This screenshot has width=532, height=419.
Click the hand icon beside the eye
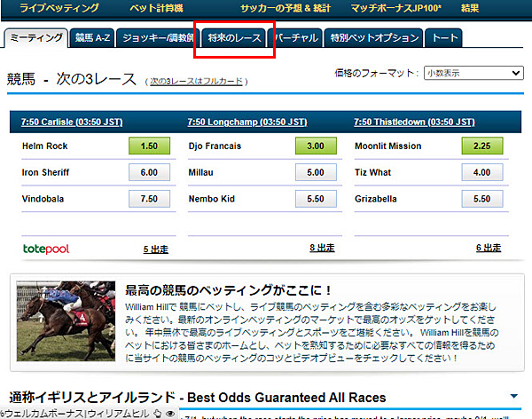158,414
